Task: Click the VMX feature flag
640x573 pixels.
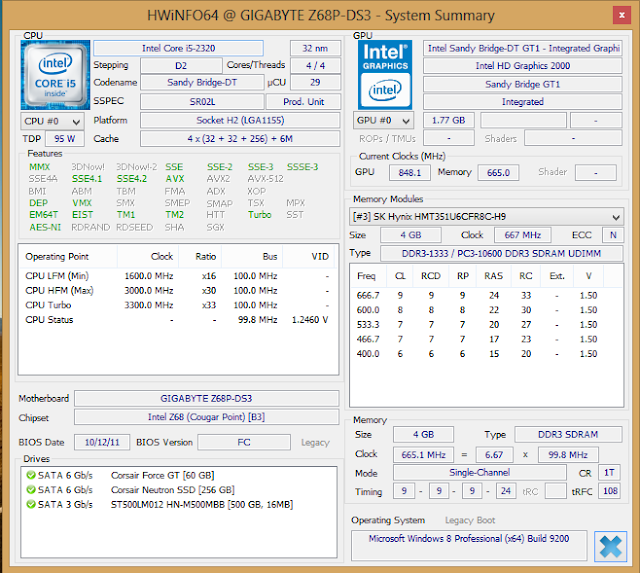Action: point(82,203)
